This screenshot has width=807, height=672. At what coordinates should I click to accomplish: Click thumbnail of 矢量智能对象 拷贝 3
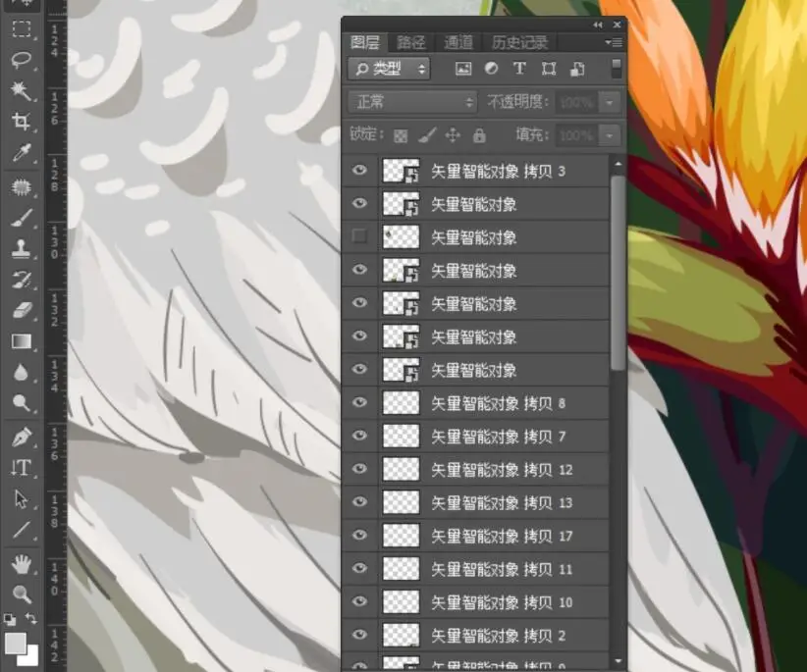401,172
